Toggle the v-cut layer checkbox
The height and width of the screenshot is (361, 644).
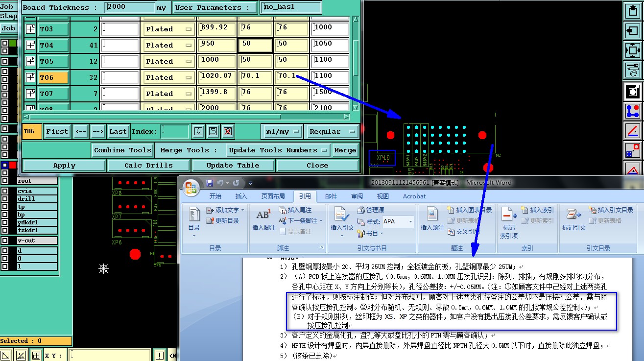click(x=5, y=241)
